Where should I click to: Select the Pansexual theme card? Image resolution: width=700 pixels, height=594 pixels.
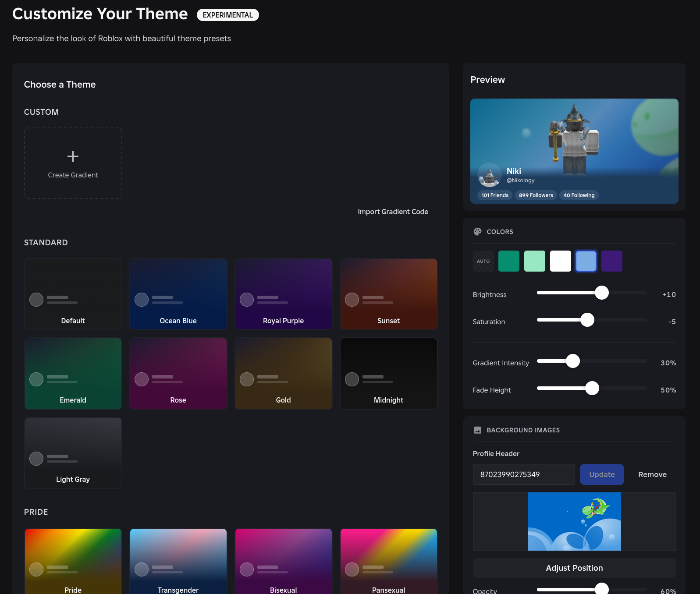coord(389,561)
